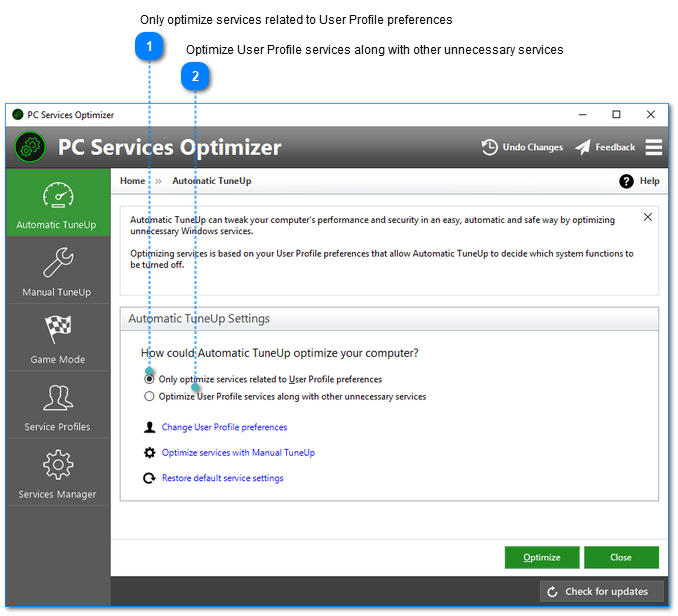Image resolution: width=678 pixels, height=616 pixels.
Task: Open the Services Manager gear section
Action: (x=56, y=473)
